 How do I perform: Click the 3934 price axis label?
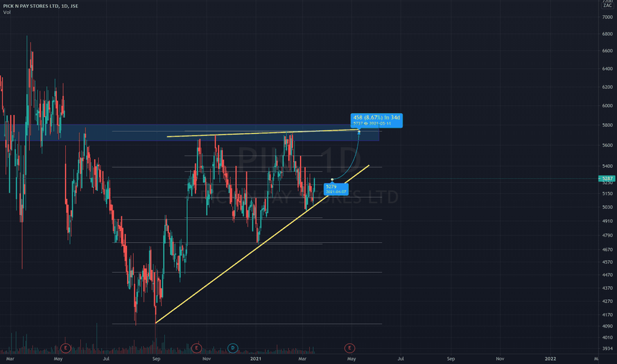[607, 348]
